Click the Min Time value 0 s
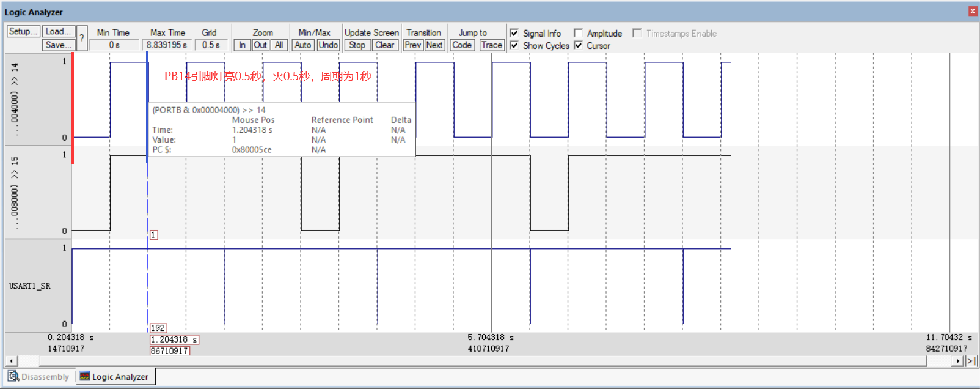This screenshot has width=980, height=389. pyautogui.click(x=114, y=45)
